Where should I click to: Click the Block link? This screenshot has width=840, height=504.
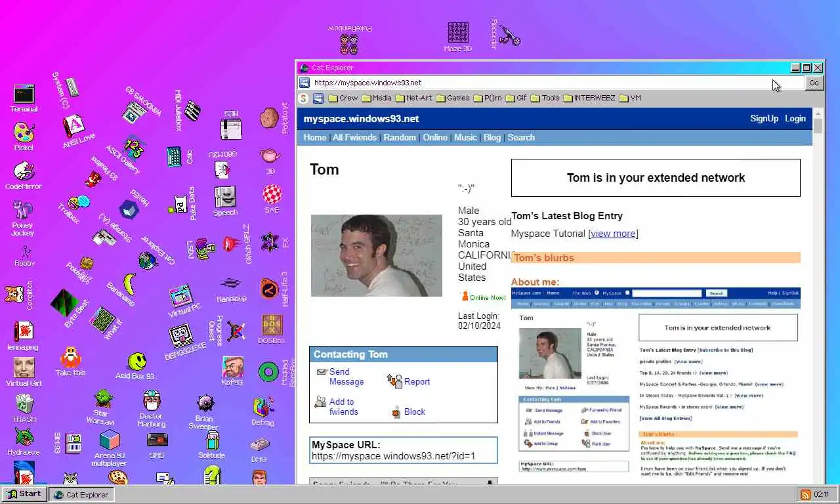(x=415, y=411)
